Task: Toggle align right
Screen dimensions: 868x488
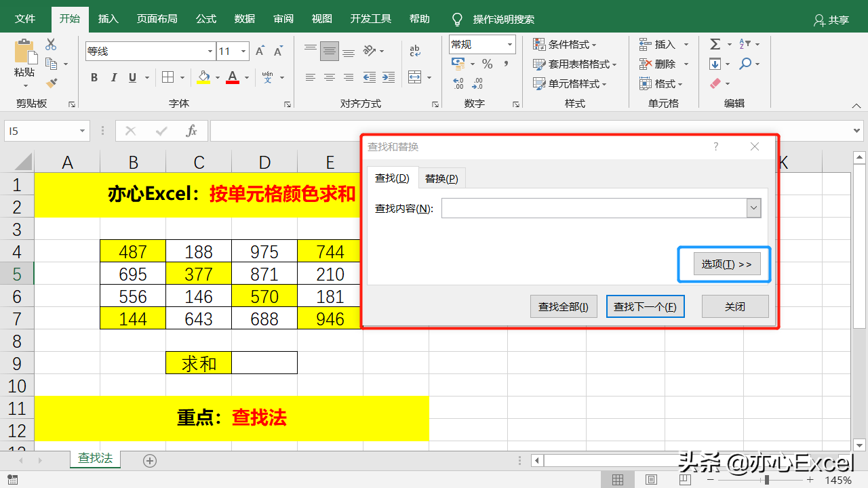Action: (349, 77)
